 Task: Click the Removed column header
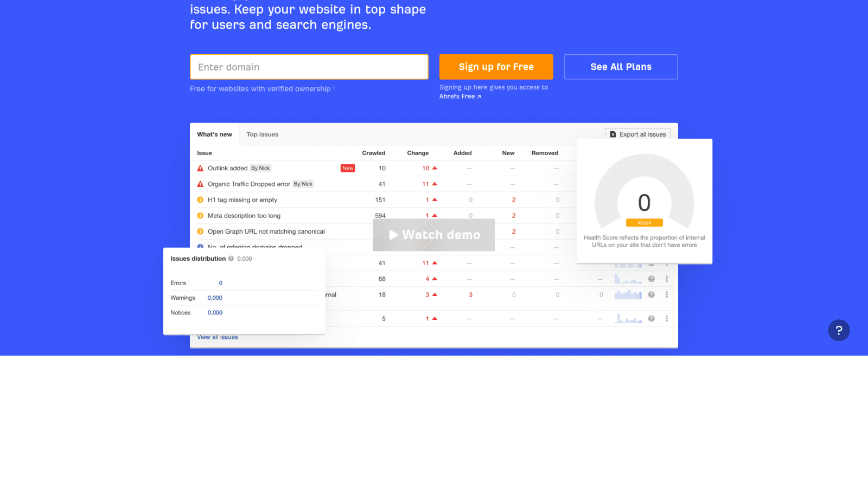(x=545, y=153)
